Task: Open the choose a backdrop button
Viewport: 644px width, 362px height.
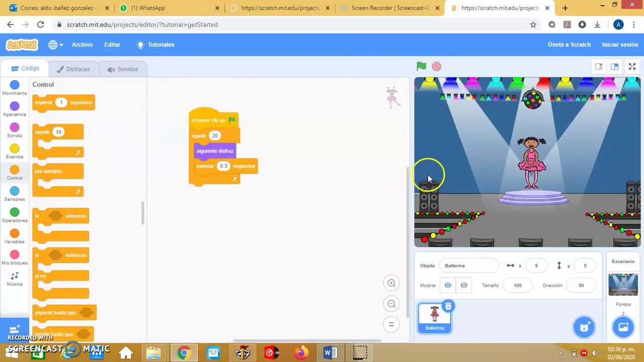Action: click(x=623, y=327)
